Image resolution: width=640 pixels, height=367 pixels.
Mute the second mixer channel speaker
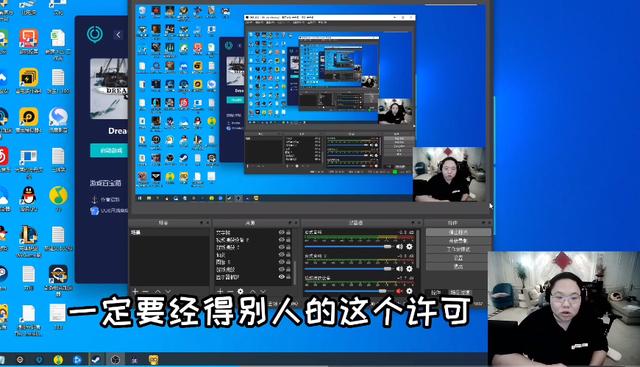[x=400, y=269]
